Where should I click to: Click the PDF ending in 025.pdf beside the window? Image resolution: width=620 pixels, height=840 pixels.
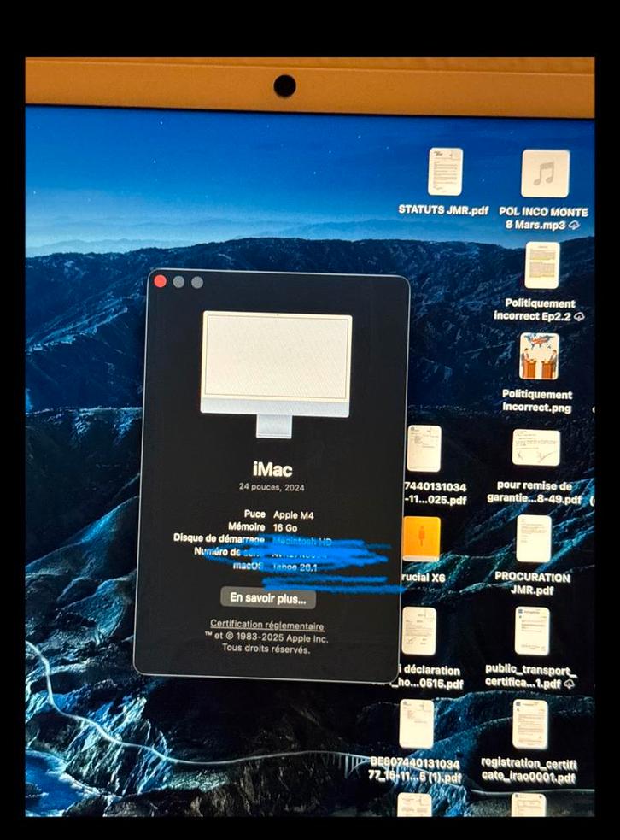(424, 448)
